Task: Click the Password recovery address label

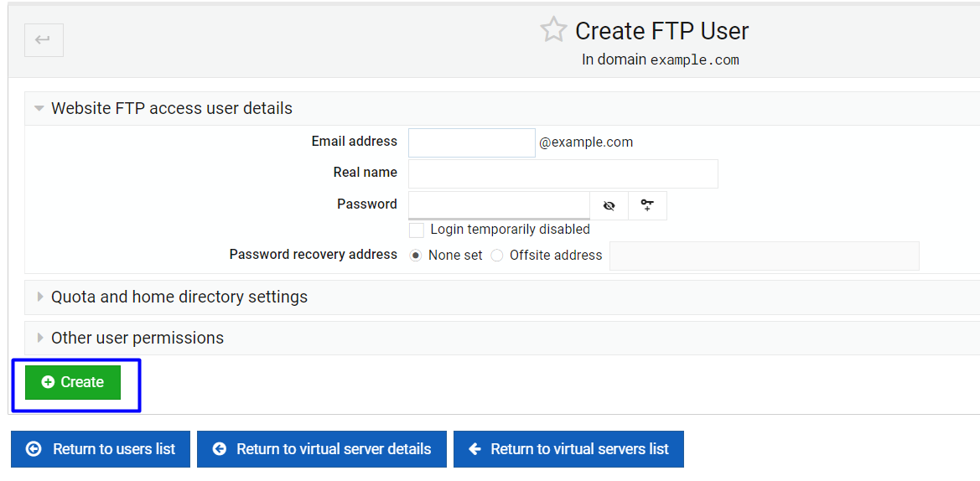Action: [314, 255]
